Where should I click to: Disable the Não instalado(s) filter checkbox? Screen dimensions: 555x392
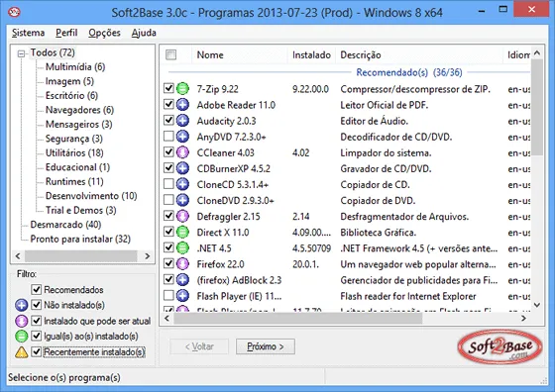(37, 305)
